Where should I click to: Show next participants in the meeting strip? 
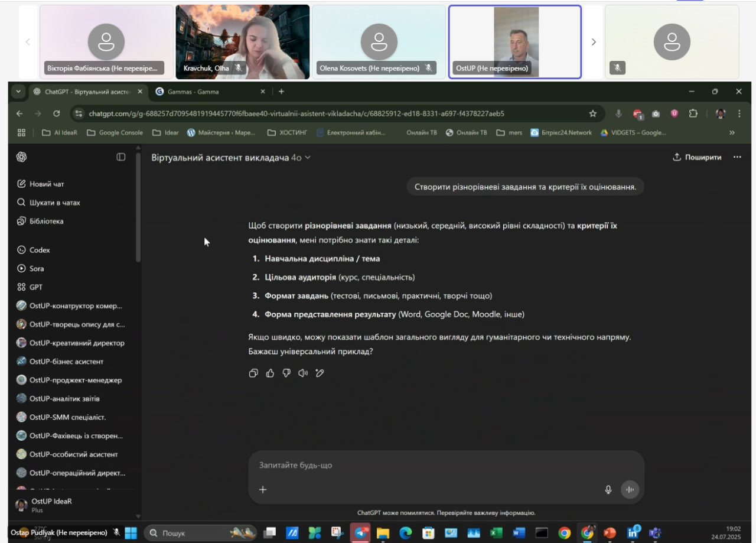click(594, 42)
